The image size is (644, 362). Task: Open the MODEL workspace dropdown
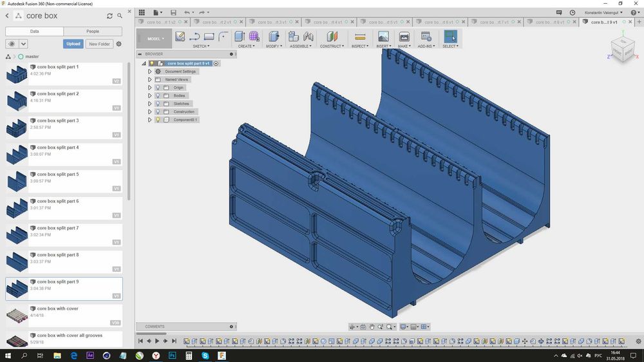tap(155, 39)
